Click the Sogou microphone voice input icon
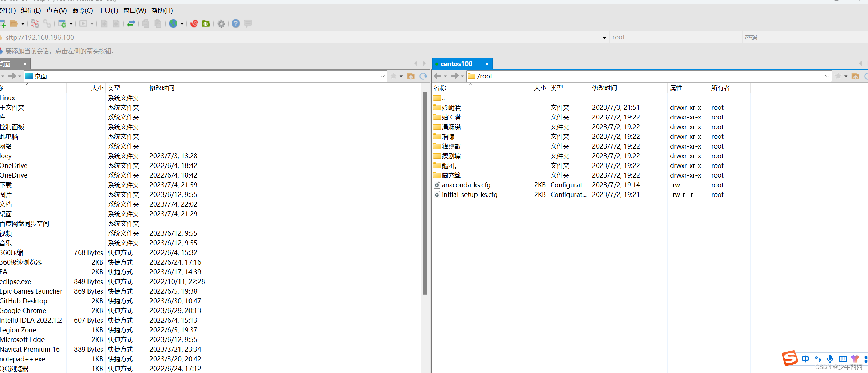Image resolution: width=868 pixels, height=373 pixels. (x=830, y=359)
